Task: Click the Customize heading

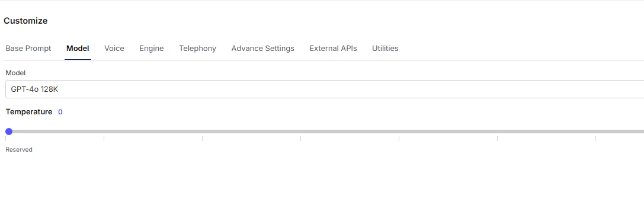Action: pos(25,21)
